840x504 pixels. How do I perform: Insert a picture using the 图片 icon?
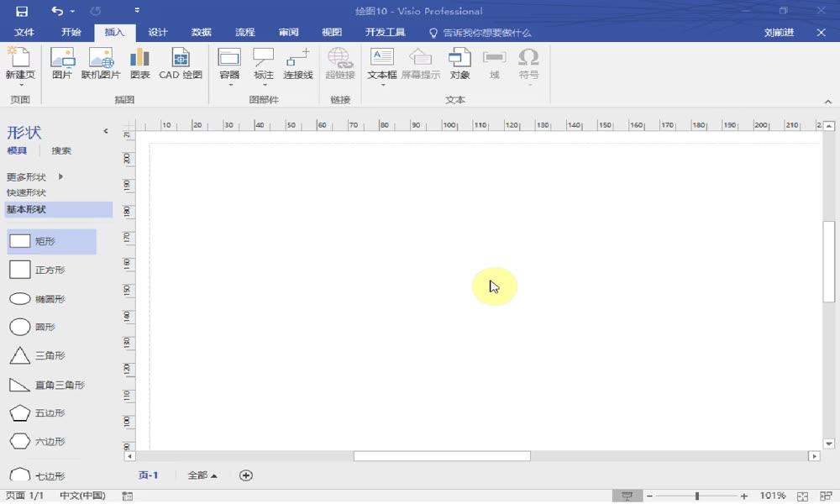click(63, 63)
